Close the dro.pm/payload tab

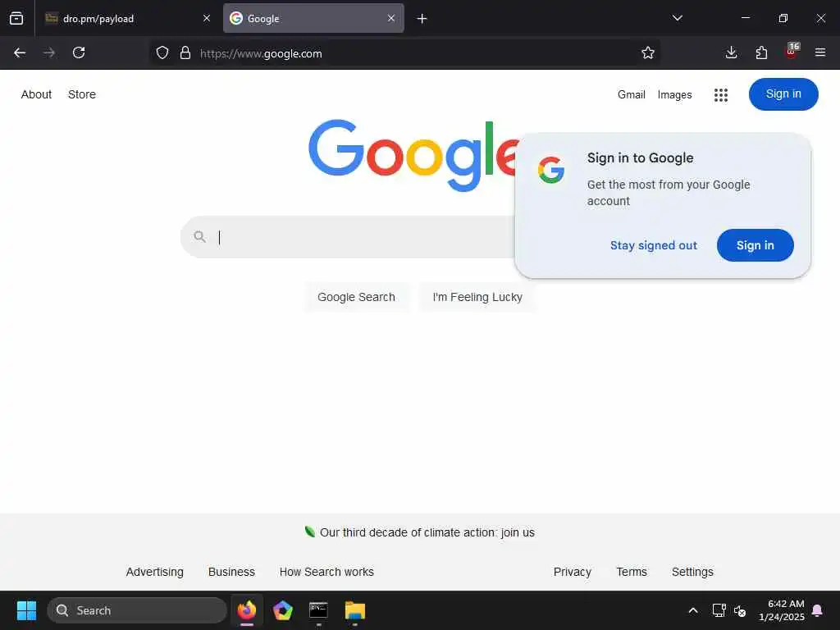pyautogui.click(x=206, y=18)
